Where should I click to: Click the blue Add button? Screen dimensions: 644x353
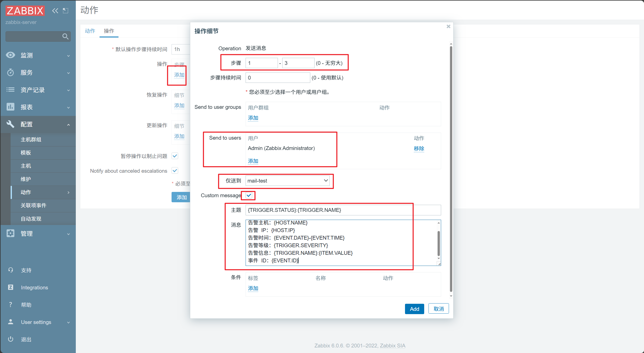(414, 309)
